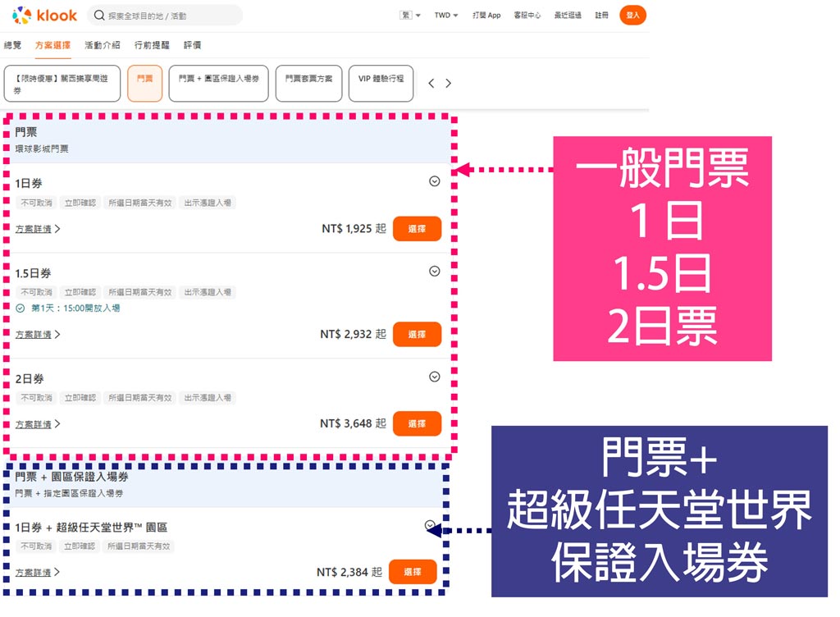This screenshot has height=617, width=840.
Task: Click the NT$ 3,648 起 price
Action: pos(353,423)
